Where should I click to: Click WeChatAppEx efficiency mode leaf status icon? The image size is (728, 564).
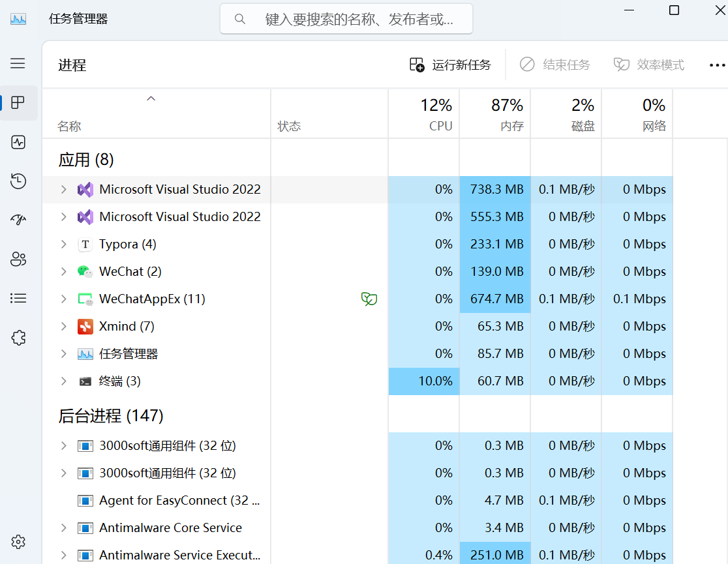[x=369, y=299]
